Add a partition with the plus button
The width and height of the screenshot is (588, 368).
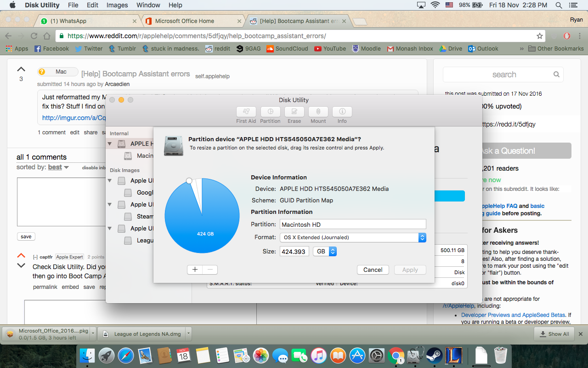pos(195,270)
